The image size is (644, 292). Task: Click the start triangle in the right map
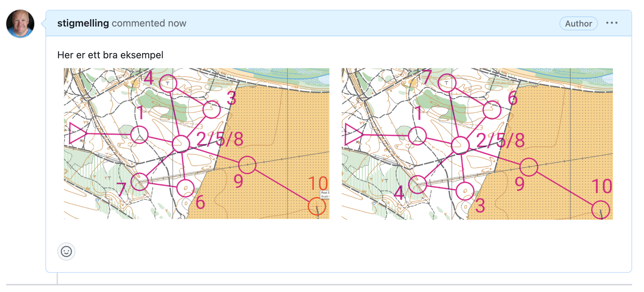tap(353, 134)
